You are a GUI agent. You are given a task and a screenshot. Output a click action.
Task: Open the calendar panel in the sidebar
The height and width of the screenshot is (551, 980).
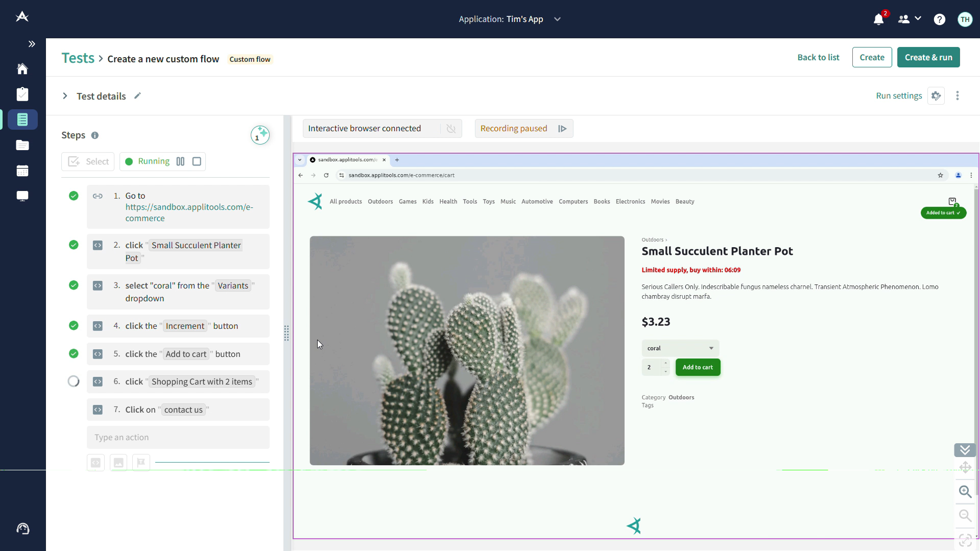pyautogui.click(x=22, y=171)
